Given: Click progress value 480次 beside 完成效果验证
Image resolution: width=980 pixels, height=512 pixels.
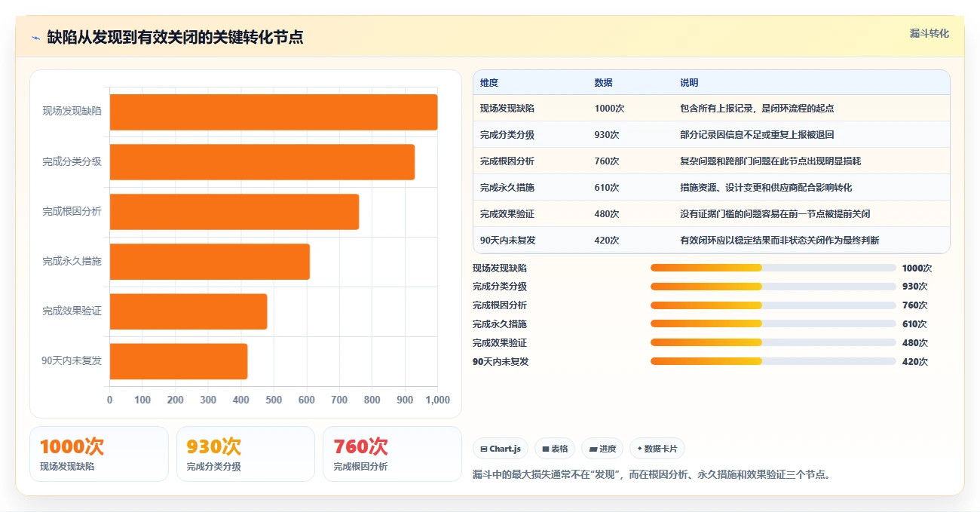Looking at the screenshot, I should [914, 343].
